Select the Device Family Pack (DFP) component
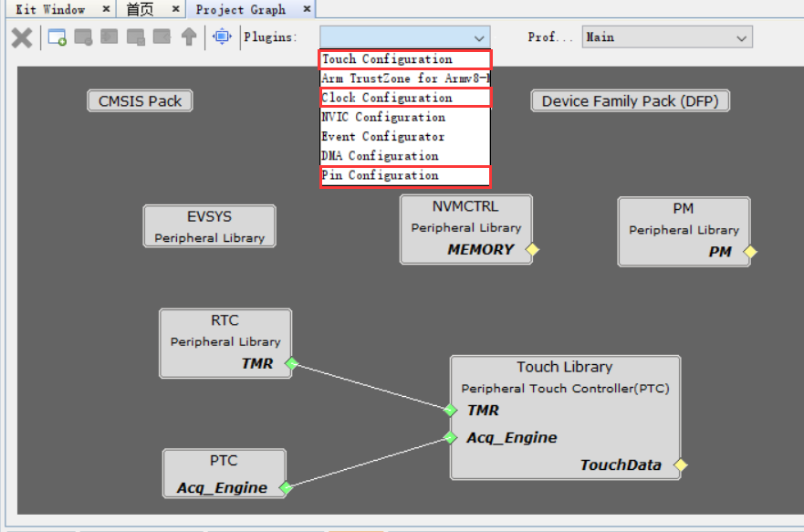 (631, 101)
